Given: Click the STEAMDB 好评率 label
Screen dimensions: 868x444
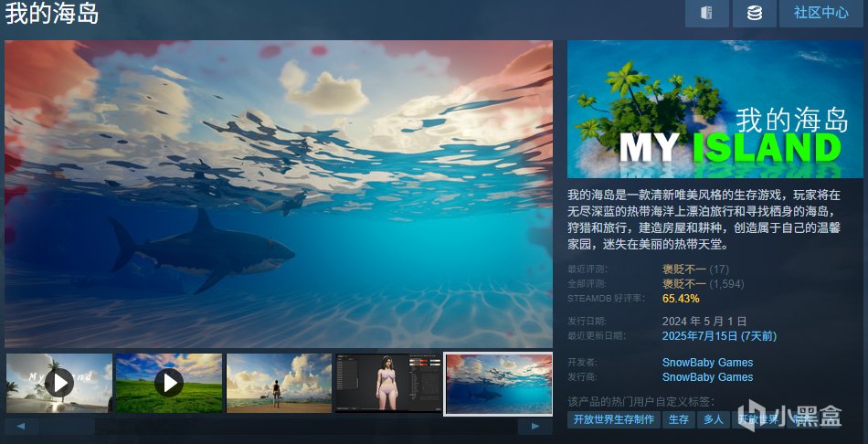Looking at the screenshot, I should coord(607,299).
